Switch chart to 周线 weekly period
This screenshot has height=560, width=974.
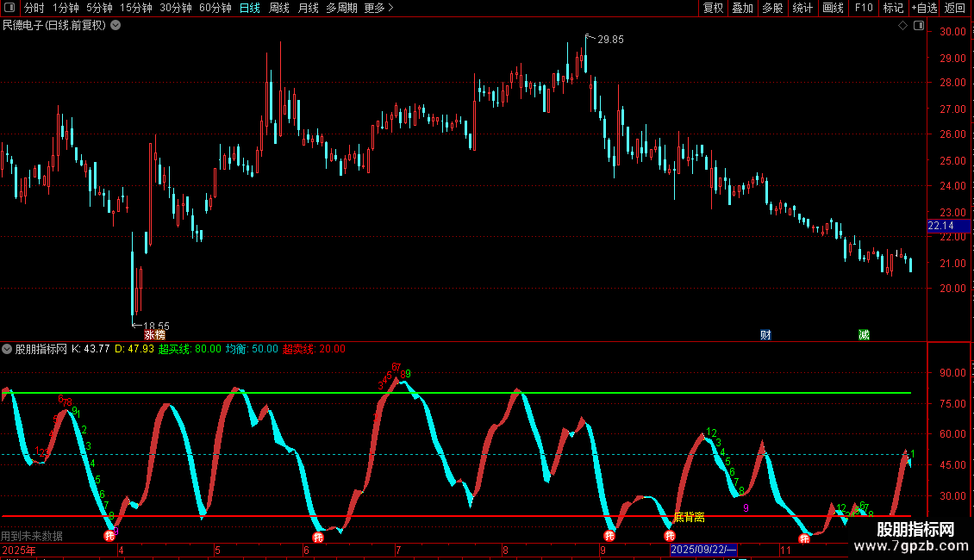tap(279, 9)
